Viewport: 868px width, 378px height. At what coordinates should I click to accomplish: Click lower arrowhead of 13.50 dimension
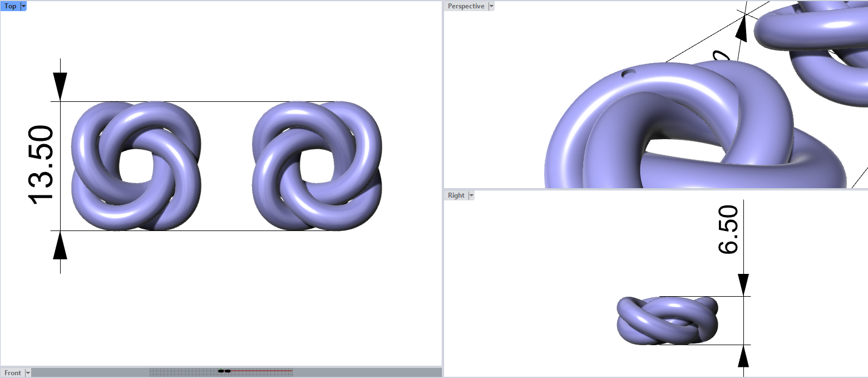pos(60,246)
